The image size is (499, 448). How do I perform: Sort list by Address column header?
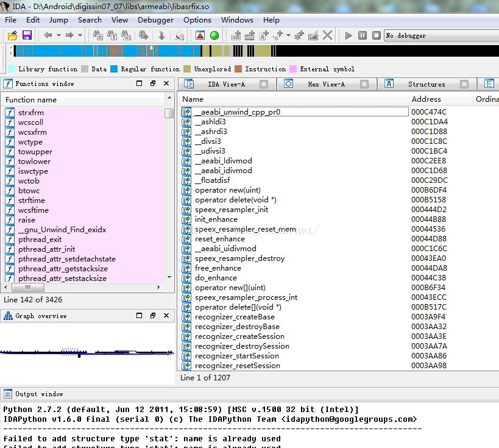pos(426,99)
